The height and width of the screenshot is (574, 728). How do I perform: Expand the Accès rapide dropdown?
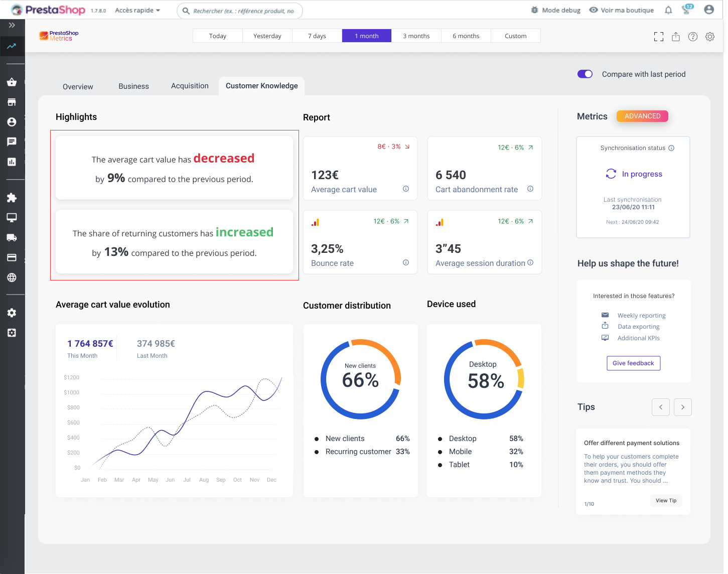137,10
